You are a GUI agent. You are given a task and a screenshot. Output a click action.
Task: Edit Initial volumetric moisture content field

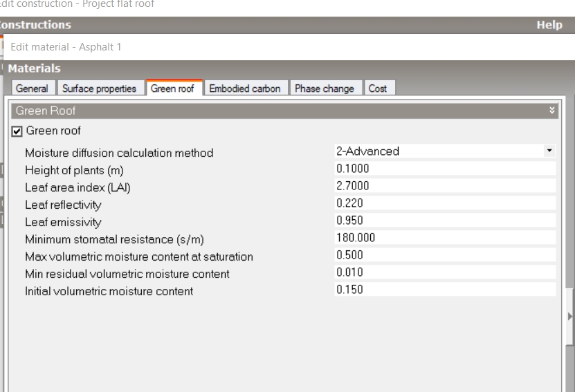tap(445, 289)
